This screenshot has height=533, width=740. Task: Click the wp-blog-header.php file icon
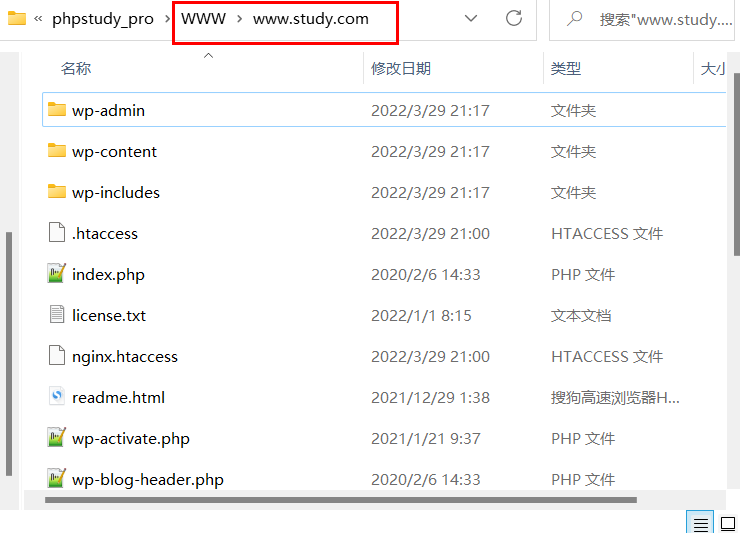pyautogui.click(x=57, y=478)
